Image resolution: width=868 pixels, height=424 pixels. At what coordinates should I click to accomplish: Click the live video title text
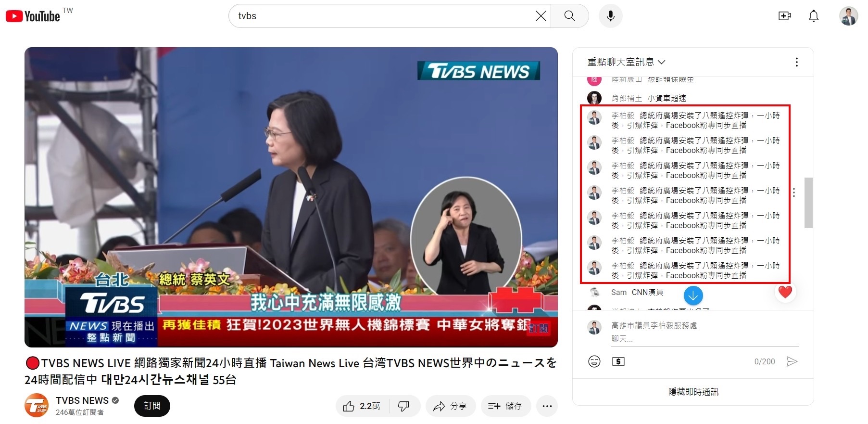tap(290, 371)
